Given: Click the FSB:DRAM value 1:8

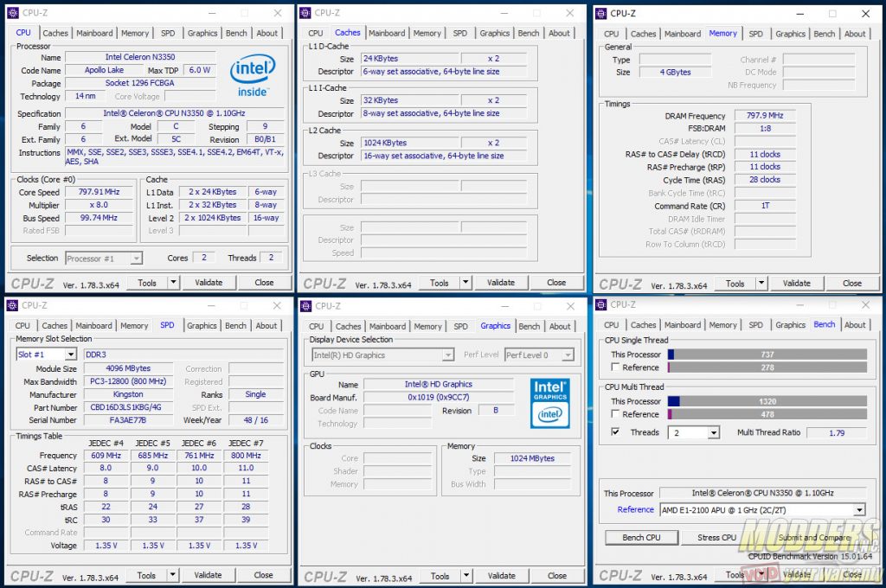Looking at the screenshot, I should (x=765, y=129).
